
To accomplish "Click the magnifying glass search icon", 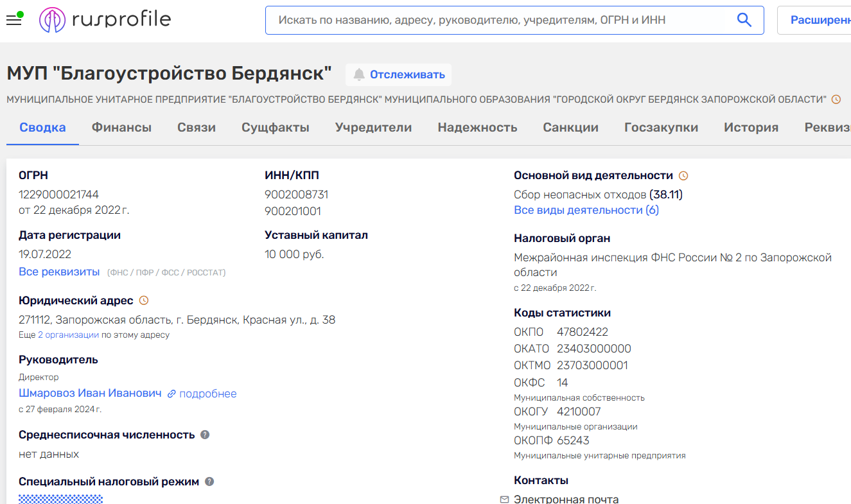I will [x=744, y=20].
